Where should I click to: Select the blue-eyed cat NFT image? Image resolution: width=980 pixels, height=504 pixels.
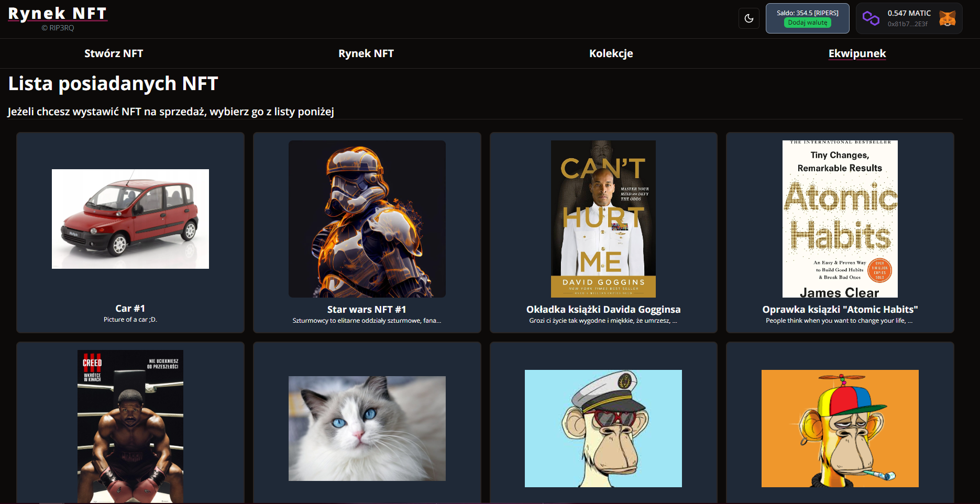[367, 429]
